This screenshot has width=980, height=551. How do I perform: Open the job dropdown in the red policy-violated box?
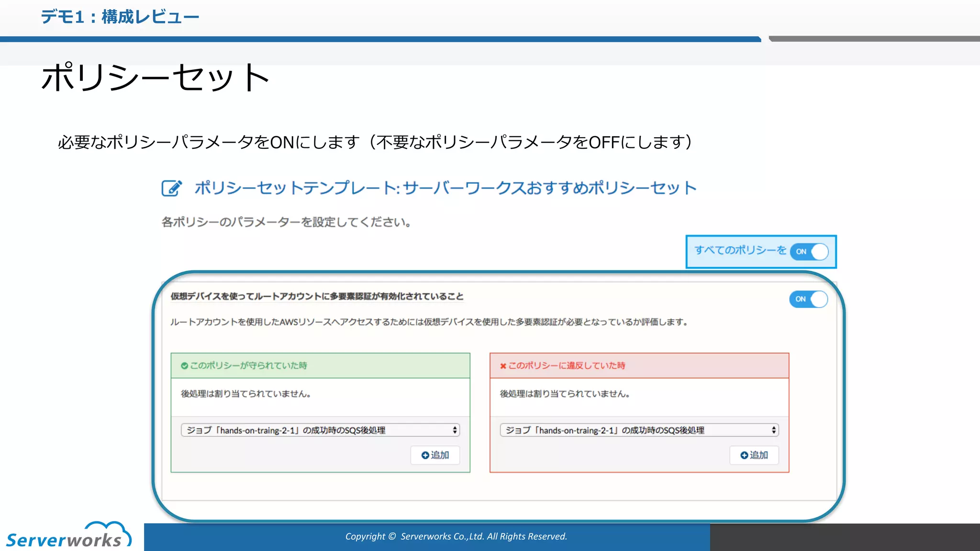pos(639,430)
